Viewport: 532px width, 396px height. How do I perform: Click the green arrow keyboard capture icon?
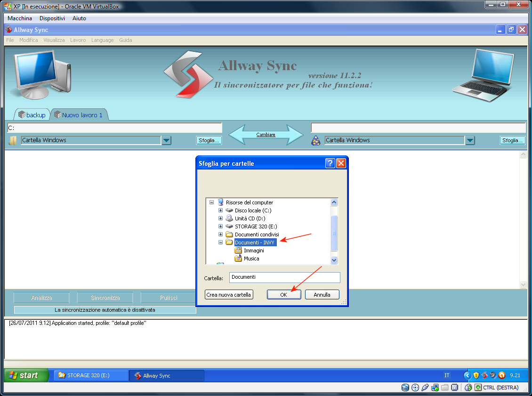(478, 388)
